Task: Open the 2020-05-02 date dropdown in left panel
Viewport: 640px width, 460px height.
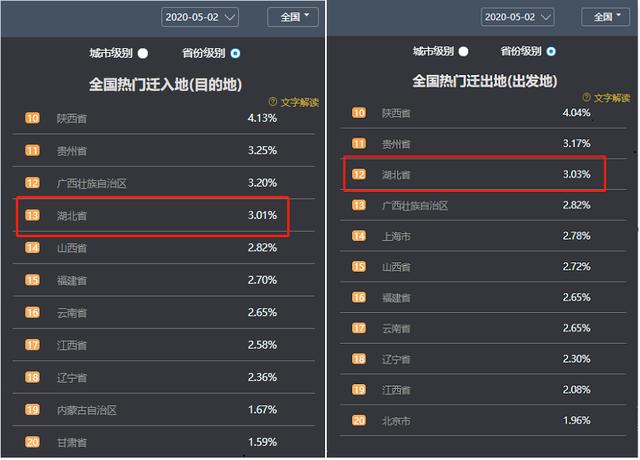Action: [x=200, y=17]
